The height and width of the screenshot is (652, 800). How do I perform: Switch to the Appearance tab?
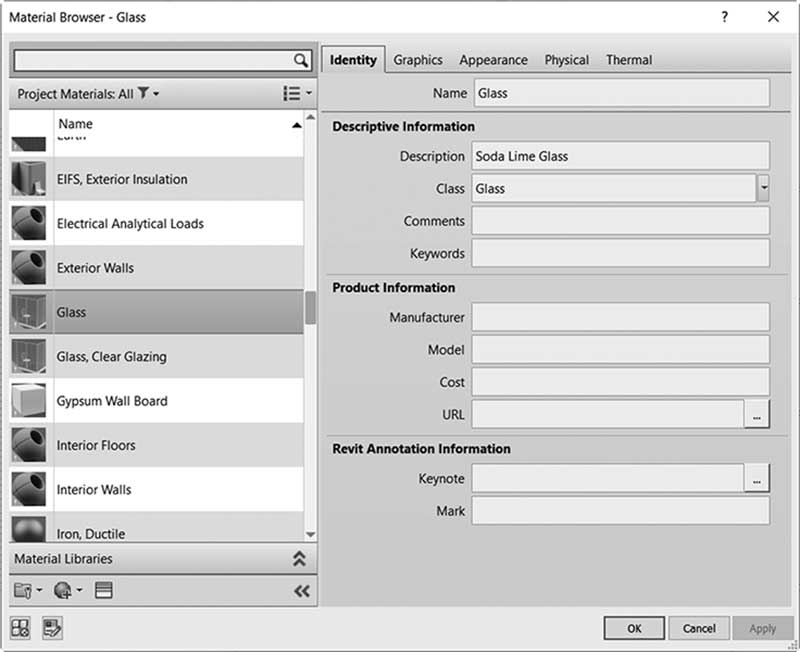[493, 60]
